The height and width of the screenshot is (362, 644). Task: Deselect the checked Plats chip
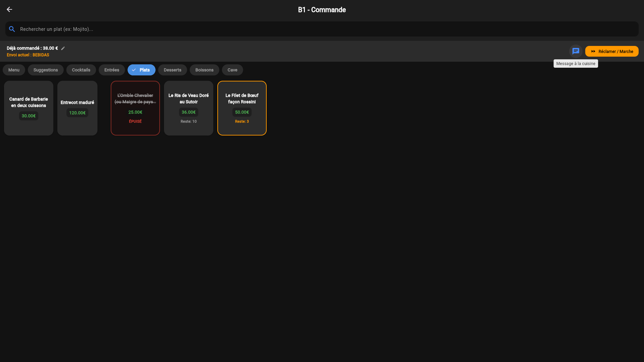141,70
